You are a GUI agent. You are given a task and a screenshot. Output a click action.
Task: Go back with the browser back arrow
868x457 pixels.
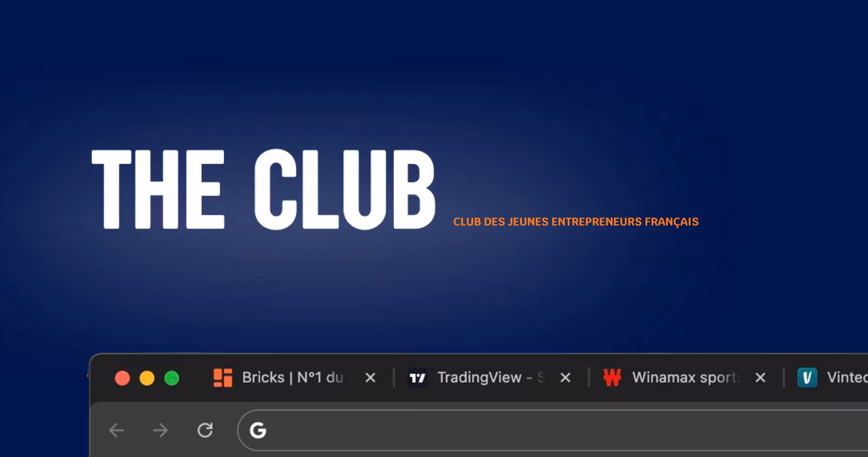pyautogui.click(x=116, y=430)
